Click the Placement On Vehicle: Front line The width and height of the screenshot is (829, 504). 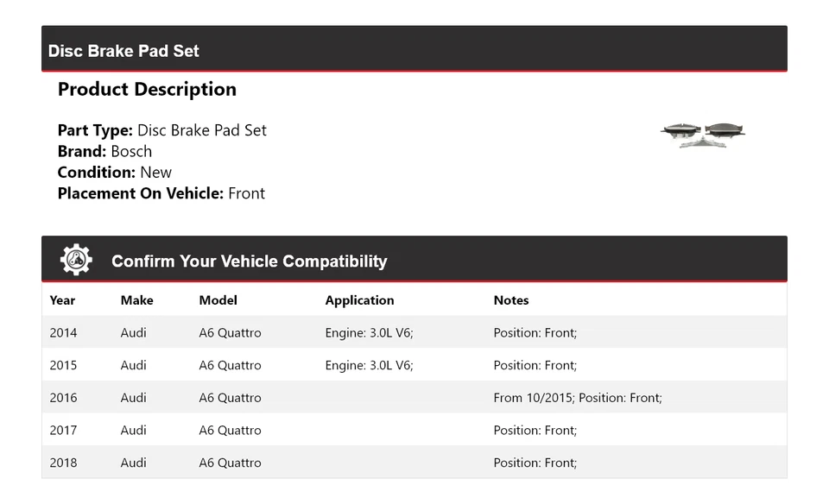point(161,193)
